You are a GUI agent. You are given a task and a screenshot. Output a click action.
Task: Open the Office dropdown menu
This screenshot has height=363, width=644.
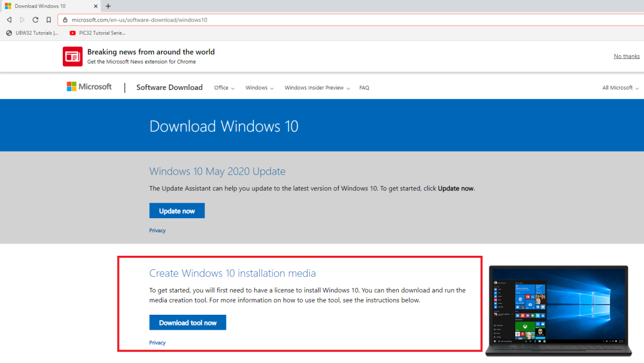pos(224,87)
